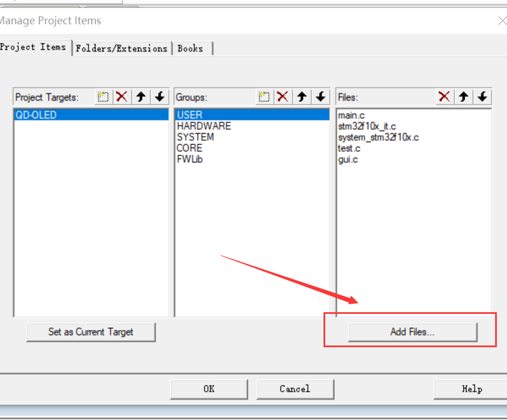This screenshot has height=420, width=507.
Task: Click Set as Current Target button
Action: [91, 332]
